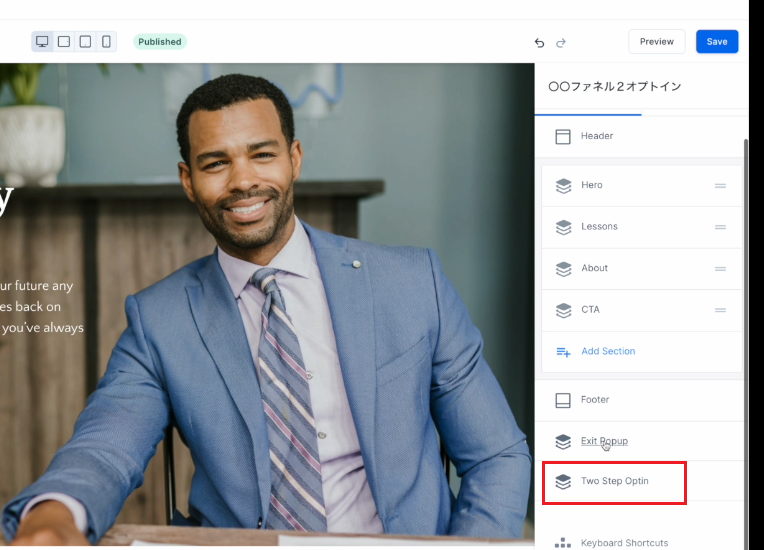Click the sidebar vertical scrollbar
Image resolution: width=764 pixels, height=550 pixels.
pos(746,300)
